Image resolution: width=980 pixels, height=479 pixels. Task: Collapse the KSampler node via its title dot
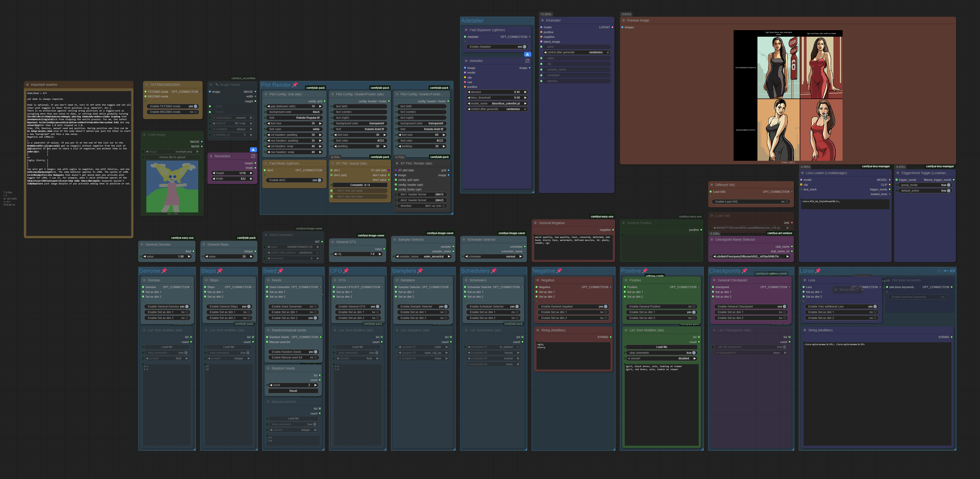click(543, 21)
